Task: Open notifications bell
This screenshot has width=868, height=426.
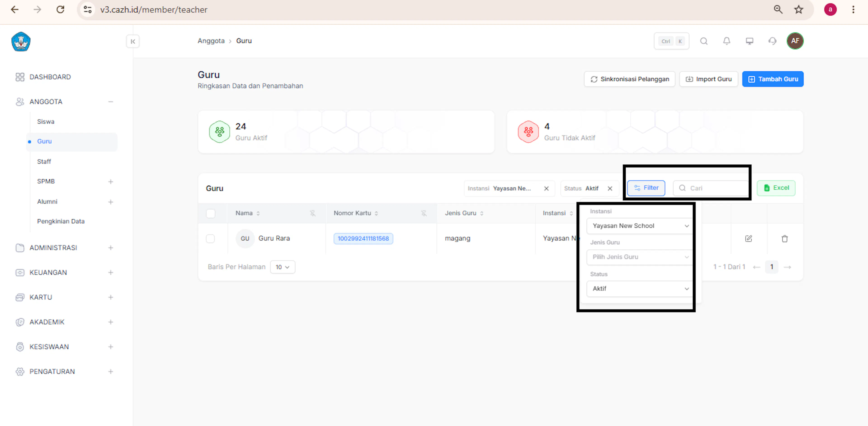Action: [726, 41]
